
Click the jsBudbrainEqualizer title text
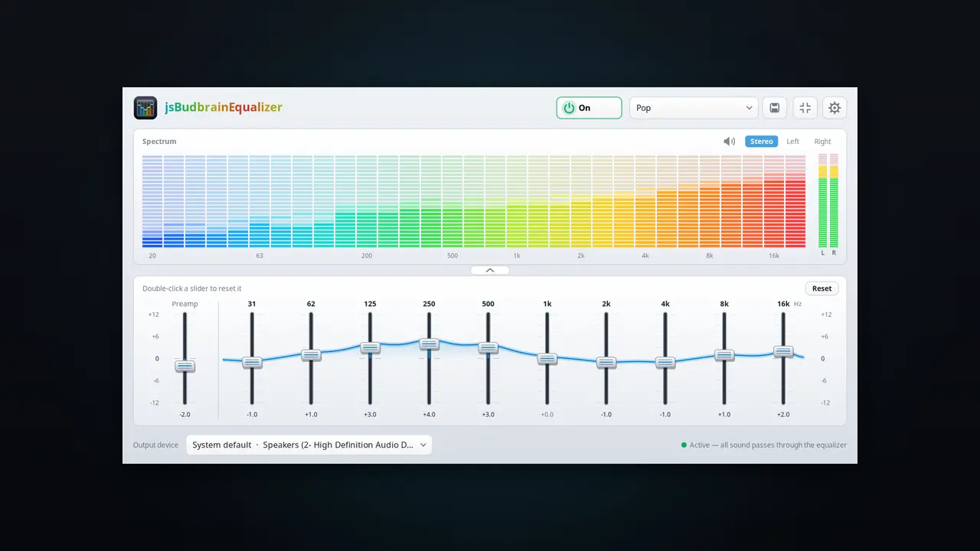pos(224,108)
